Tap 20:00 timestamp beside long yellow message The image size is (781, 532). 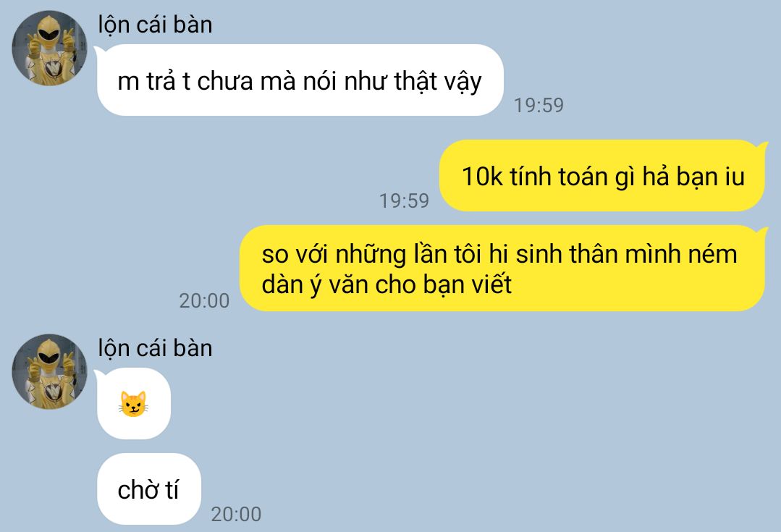[204, 301]
